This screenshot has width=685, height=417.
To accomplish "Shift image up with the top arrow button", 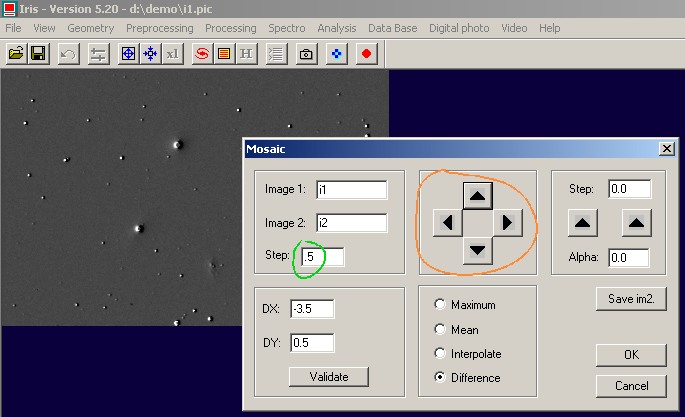I will pyautogui.click(x=477, y=196).
